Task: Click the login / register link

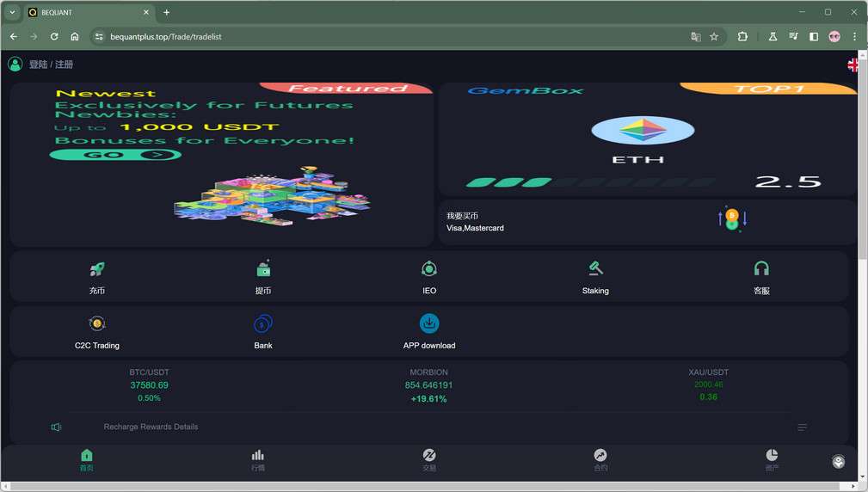Action: (51, 65)
